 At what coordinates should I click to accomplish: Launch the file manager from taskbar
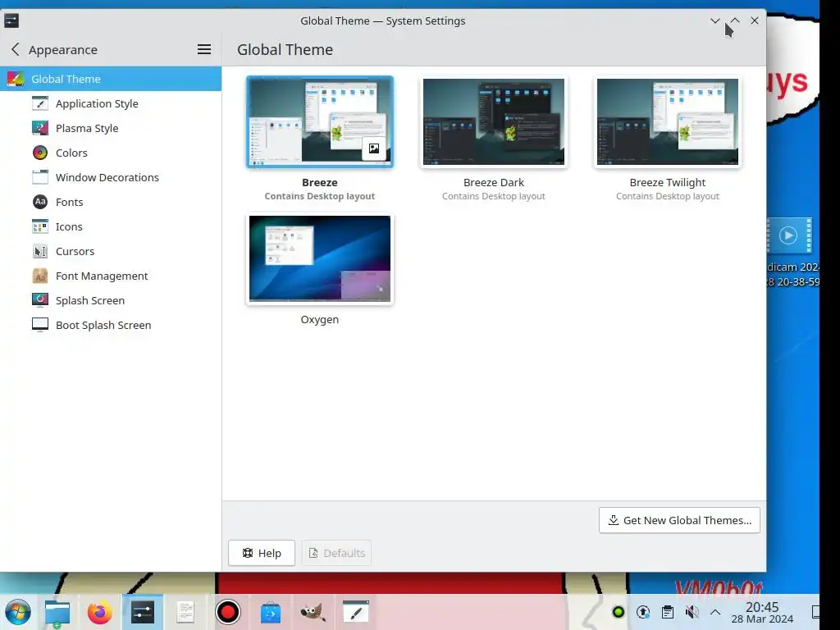tap(57, 612)
